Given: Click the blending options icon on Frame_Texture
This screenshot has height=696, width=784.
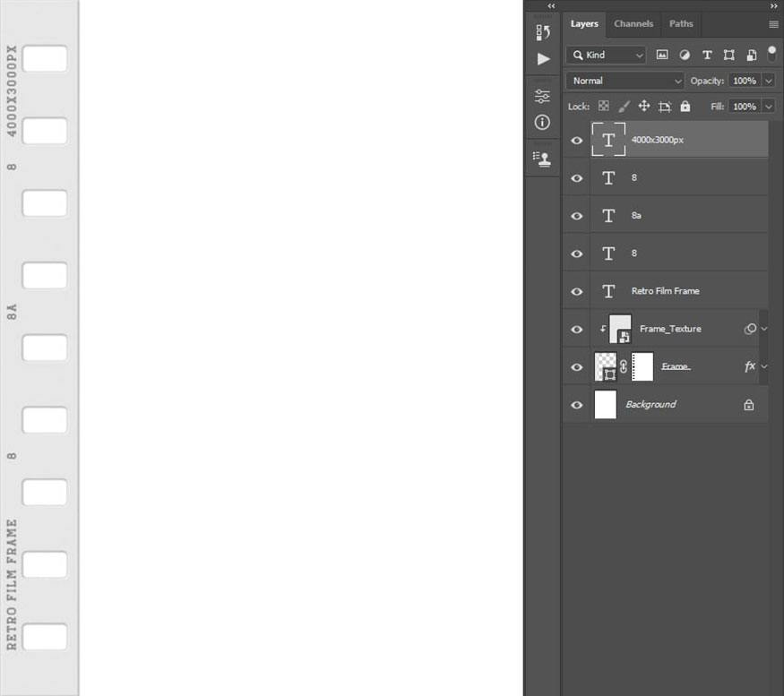Looking at the screenshot, I should coord(750,329).
